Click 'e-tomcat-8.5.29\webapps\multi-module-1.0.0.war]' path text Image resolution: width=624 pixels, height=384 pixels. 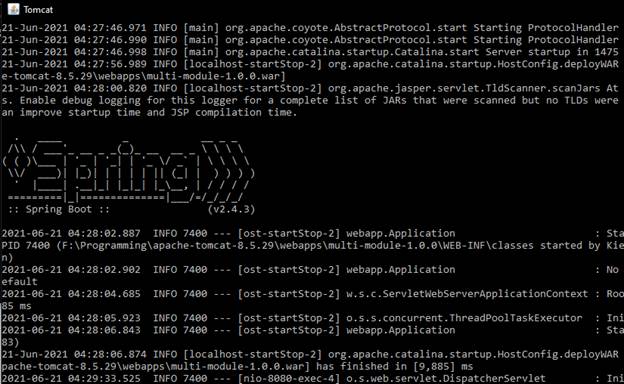click(x=143, y=76)
